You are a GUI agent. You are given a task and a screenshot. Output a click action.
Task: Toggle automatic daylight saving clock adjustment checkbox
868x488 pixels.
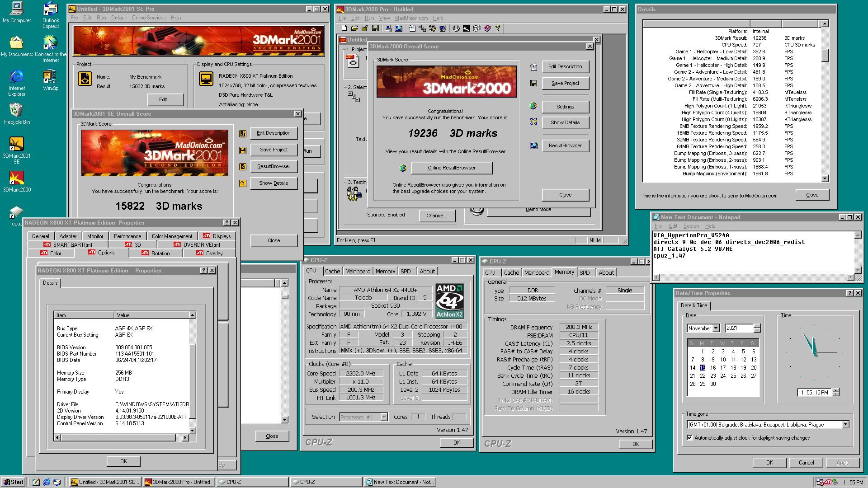(689, 437)
